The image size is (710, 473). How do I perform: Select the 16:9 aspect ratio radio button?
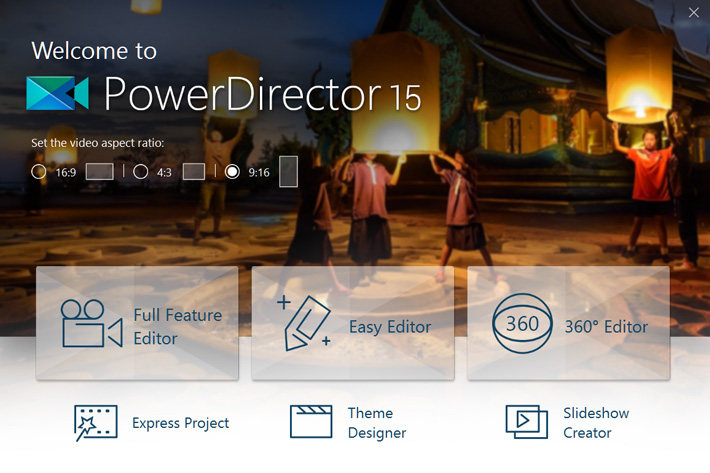pos(38,172)
